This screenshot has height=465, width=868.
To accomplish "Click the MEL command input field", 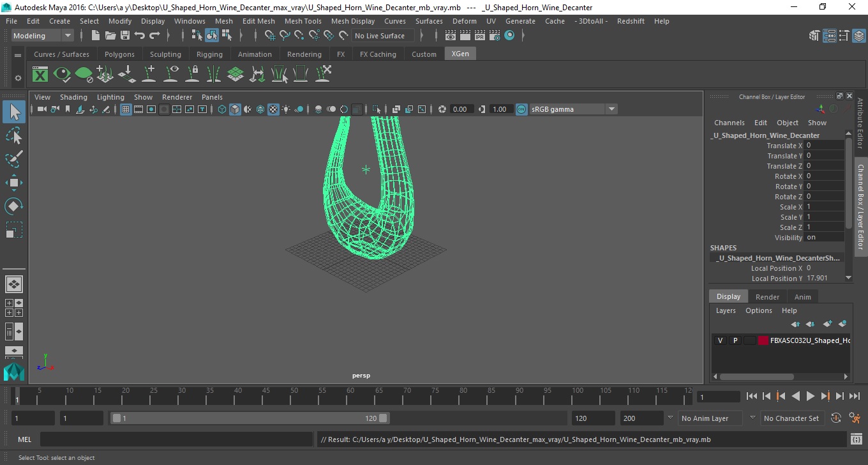I will tap(176, 439).
